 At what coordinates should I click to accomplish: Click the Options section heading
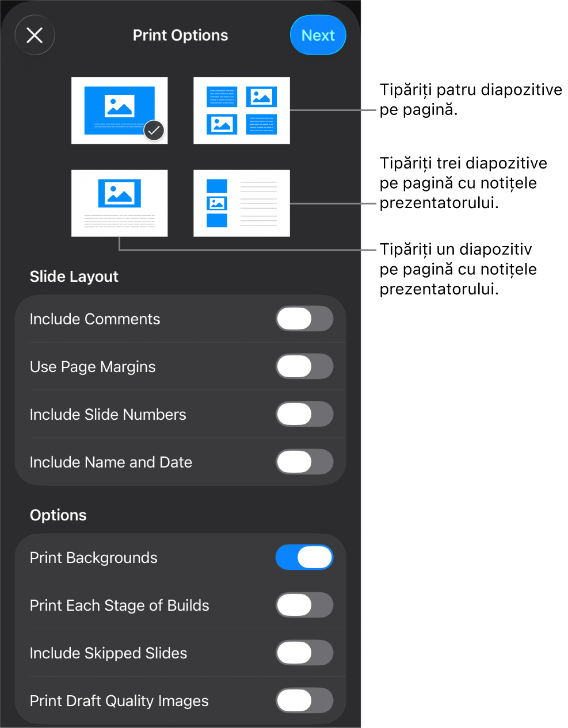tap(58, 515)
